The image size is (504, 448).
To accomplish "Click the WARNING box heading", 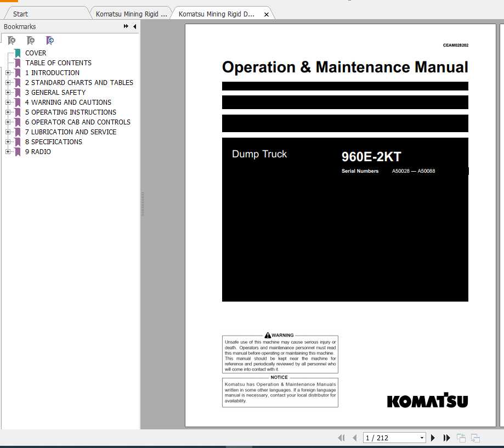I will pyautogui.click(x=279, y=335).
